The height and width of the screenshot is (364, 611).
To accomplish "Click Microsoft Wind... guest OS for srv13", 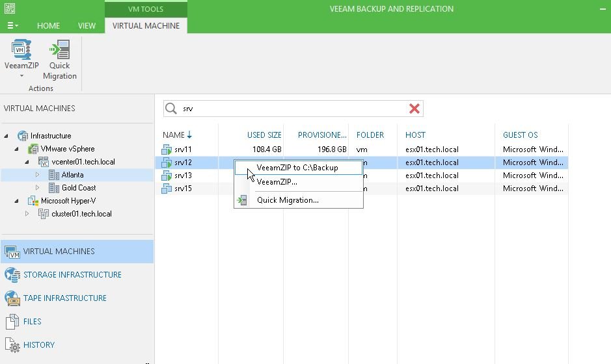I will pyautogui.click(x=533, y=175).
